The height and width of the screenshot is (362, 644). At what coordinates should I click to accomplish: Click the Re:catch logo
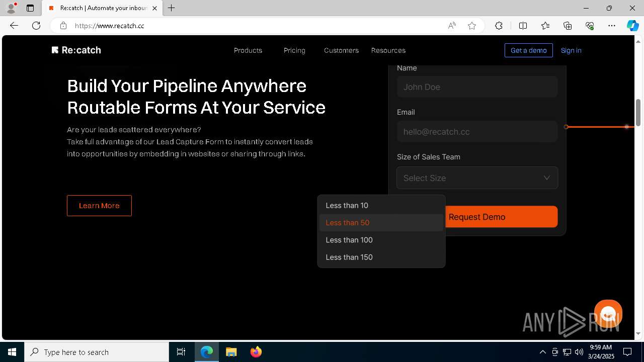[x=76, y=50]
